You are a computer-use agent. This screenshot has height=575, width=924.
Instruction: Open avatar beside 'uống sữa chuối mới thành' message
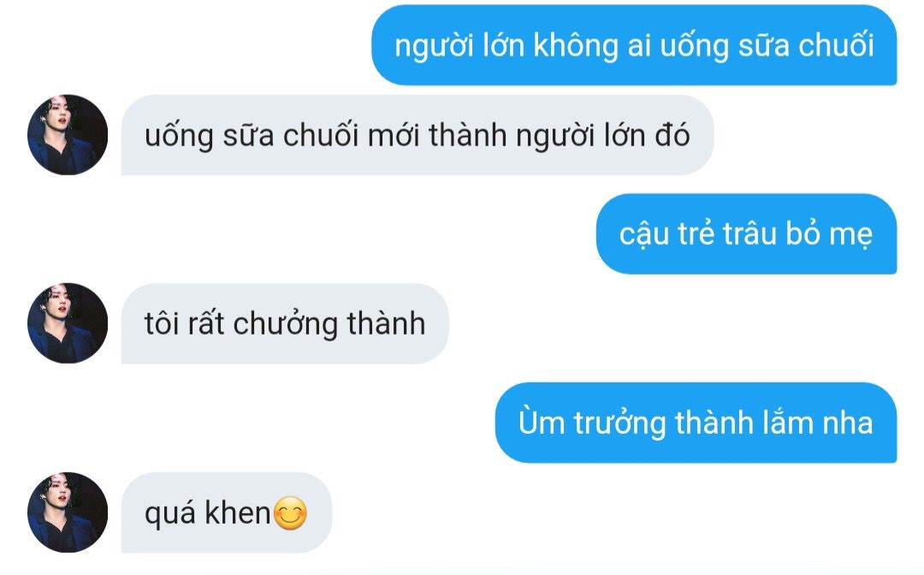pos(68,135)
